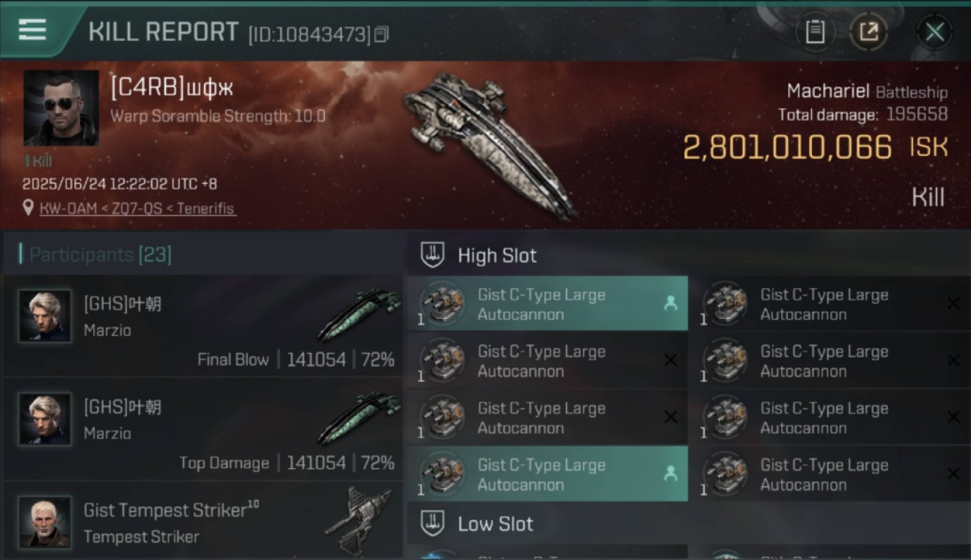Open the Top Damage participant portrait
Image resolution: width=971 pixels, height=560 pixels.
(45, 419)
